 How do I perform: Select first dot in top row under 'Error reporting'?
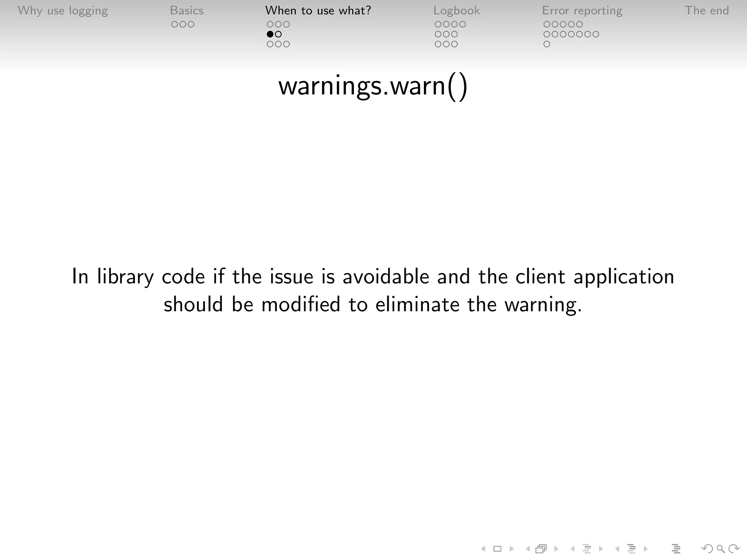pos(547,24)
